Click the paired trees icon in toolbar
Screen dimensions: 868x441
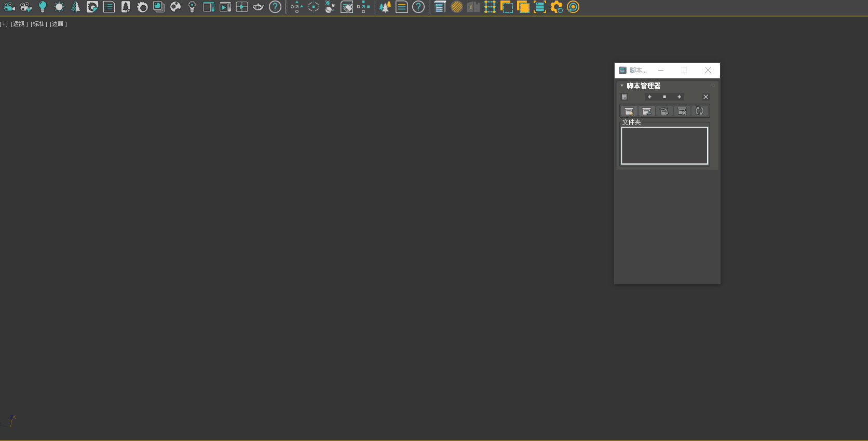tap(385, 7)
